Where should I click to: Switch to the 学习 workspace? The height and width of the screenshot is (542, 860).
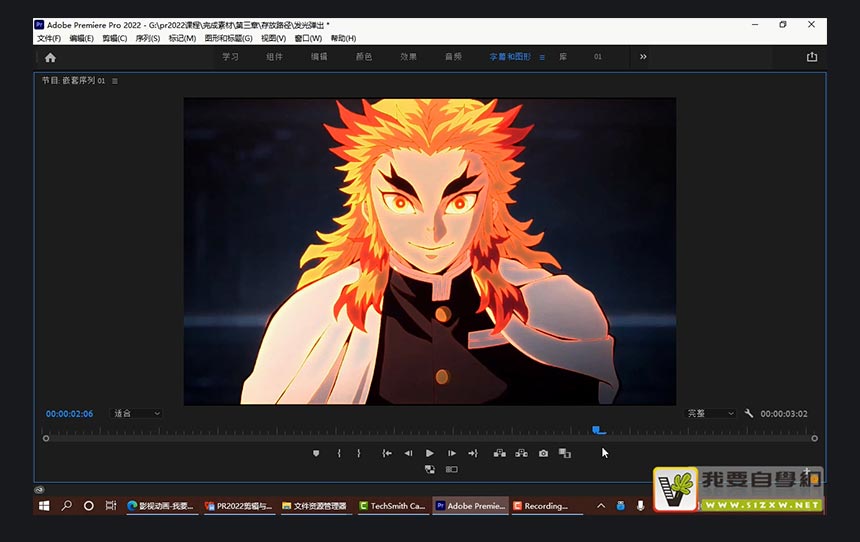pos(230,57)
